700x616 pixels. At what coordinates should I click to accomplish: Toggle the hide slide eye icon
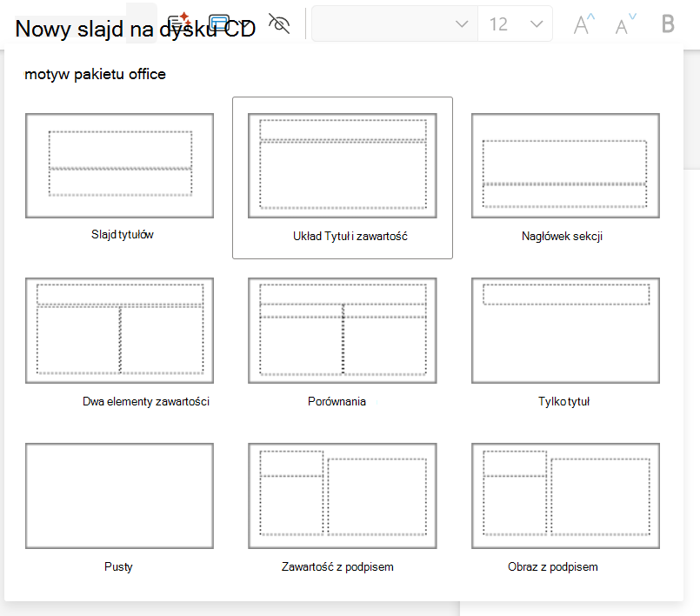click(x=279, y=23)
